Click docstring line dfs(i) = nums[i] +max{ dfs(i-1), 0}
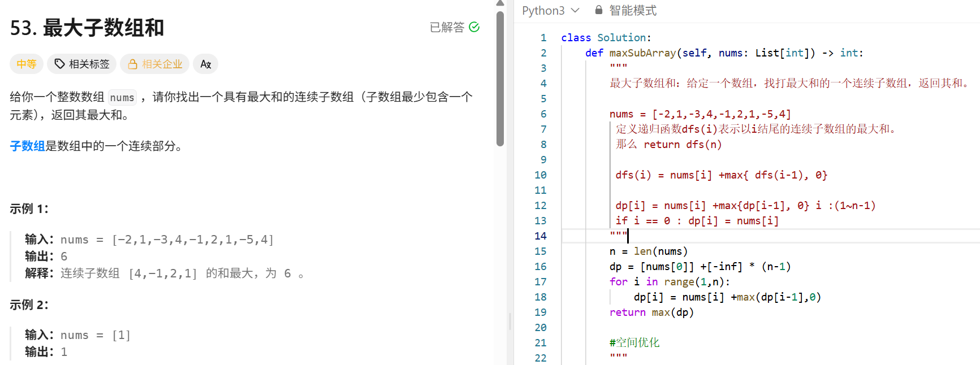 click(722, 175)
